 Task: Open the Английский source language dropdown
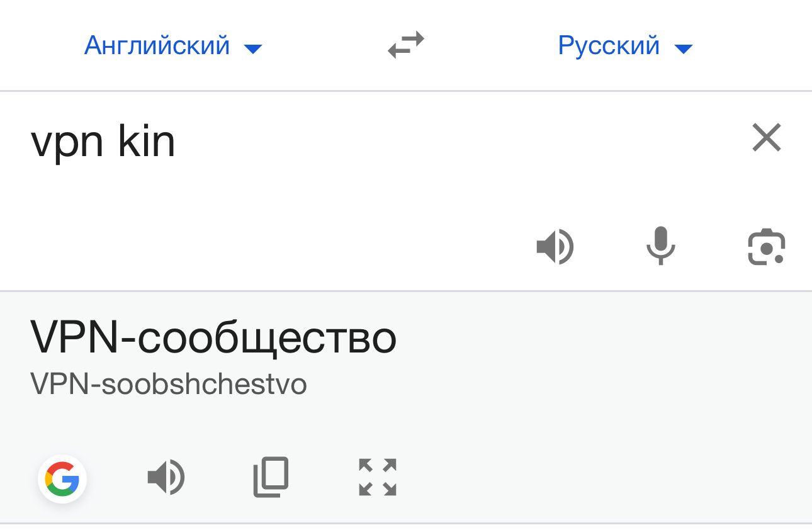173,46
